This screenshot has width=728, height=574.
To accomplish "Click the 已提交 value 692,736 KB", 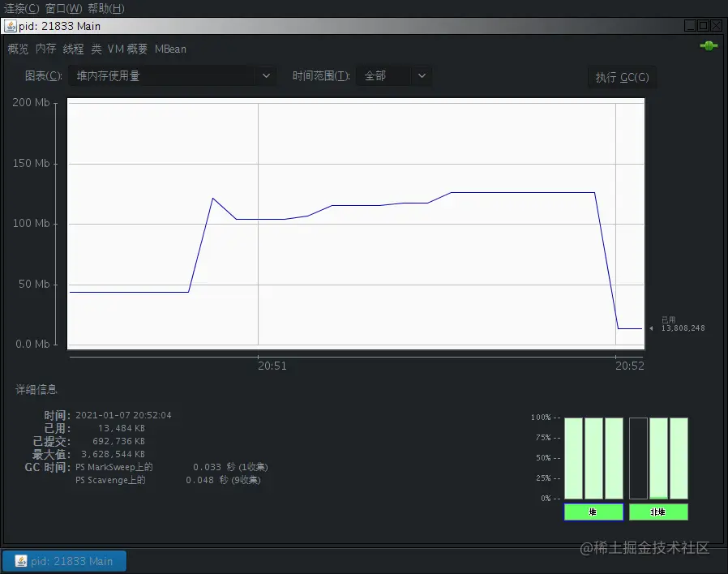I will [x=119, y=441].
